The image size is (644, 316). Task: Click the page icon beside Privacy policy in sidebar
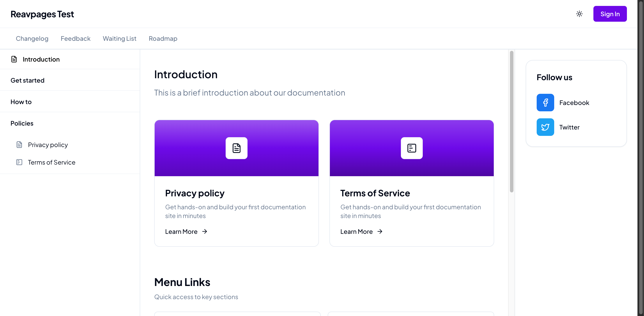tap(19, 144)
